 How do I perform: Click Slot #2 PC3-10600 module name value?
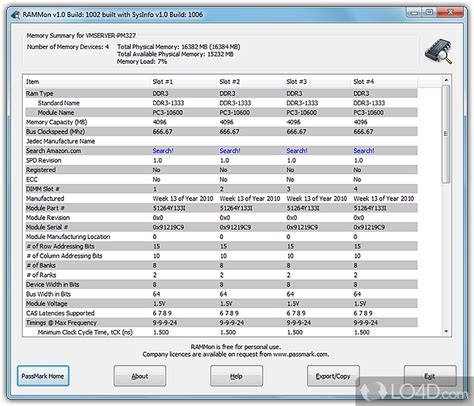click(x=235, y=112)
